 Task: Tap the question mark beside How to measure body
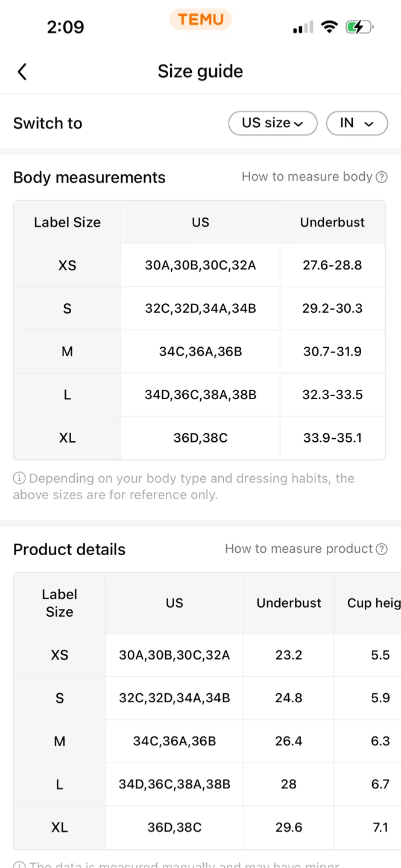click(381, 177)
